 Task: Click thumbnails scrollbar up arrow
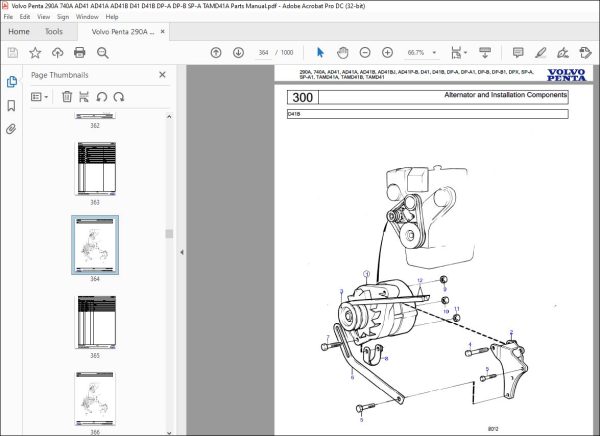[x=169, y=116]
